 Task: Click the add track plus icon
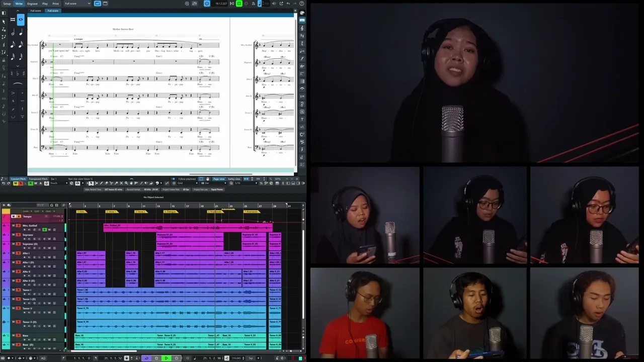4,205
